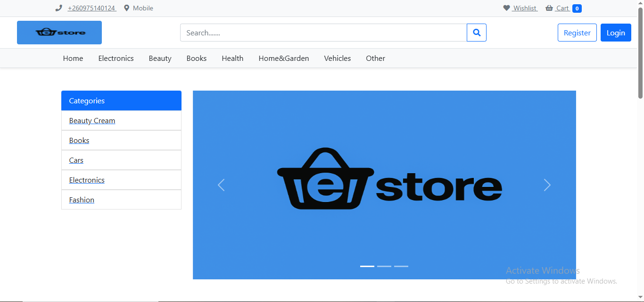Click the Mobile location pin icon
The height and width of the screenshot is (302, 644).
pyautogui.click(x=125, y=8)
